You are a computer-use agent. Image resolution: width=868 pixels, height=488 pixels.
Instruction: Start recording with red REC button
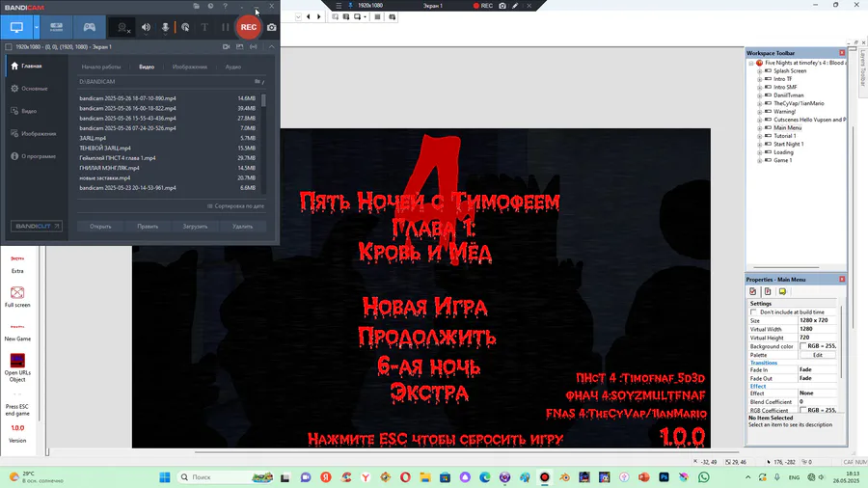coord(249,27)
